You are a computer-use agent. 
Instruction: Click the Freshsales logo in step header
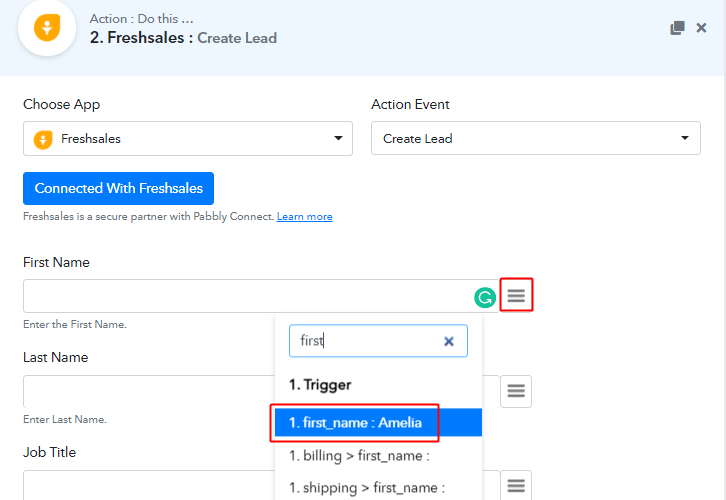click(x=47, y=28)
